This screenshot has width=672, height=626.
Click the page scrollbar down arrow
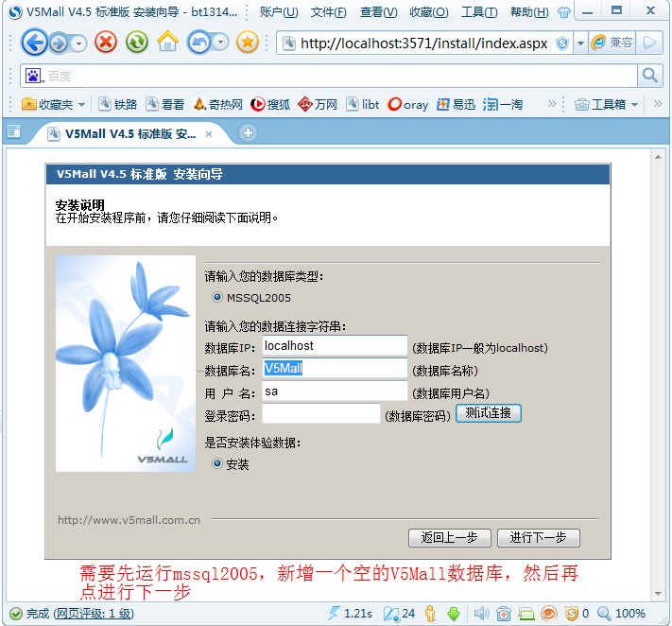[x=658, y=594]
